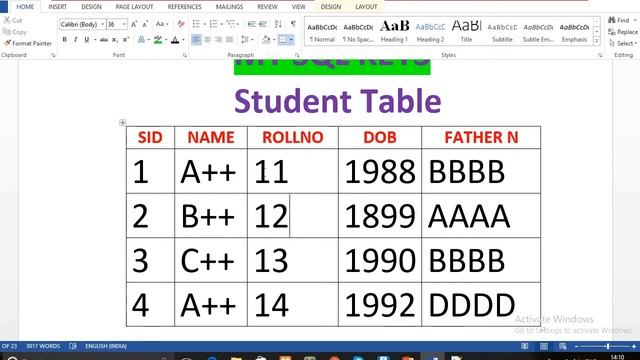Open the shading color dropdown

click(x=274, y=40)
